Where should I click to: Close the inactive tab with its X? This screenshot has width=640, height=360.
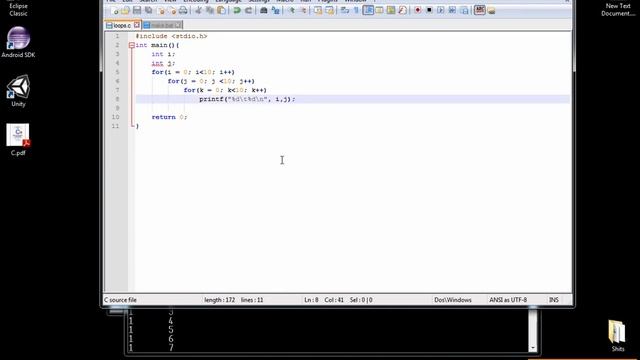click(178, 25)
